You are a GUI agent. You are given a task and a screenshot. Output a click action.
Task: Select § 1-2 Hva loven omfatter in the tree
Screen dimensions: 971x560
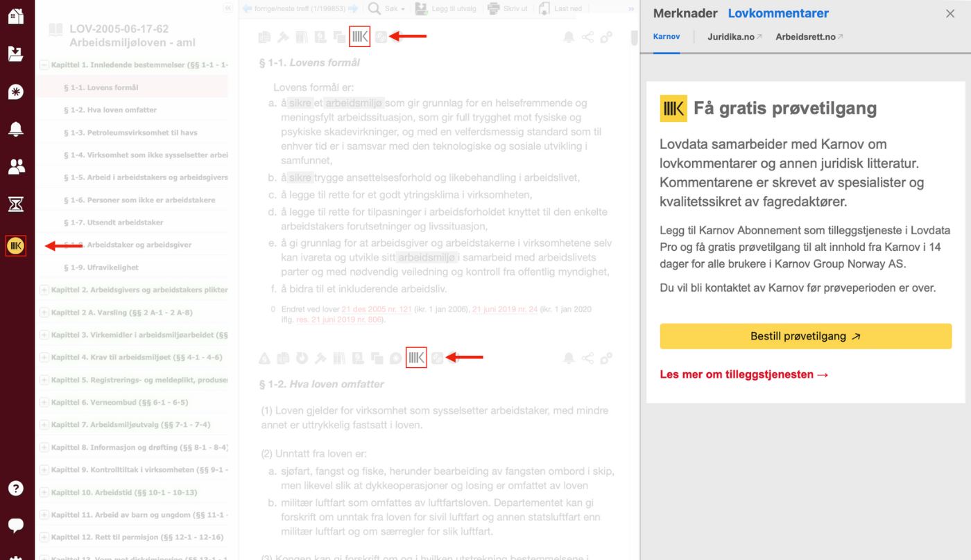(110, 110)
